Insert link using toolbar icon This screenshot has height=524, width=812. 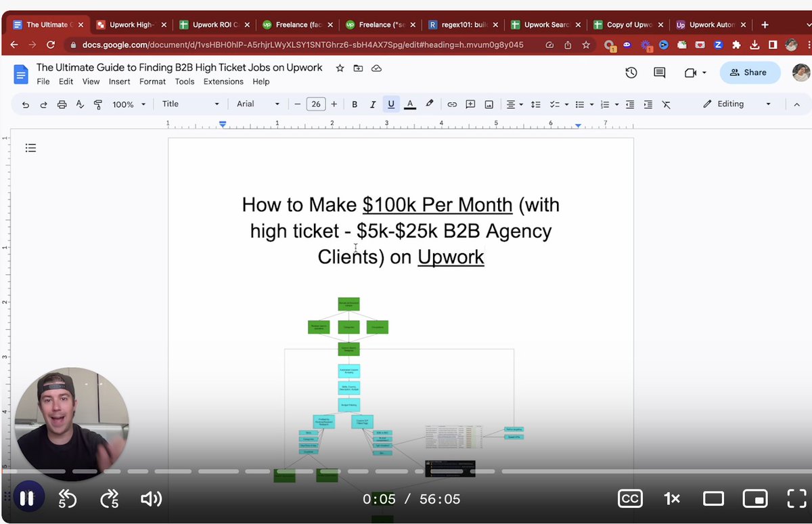click(x=451, y=104)
